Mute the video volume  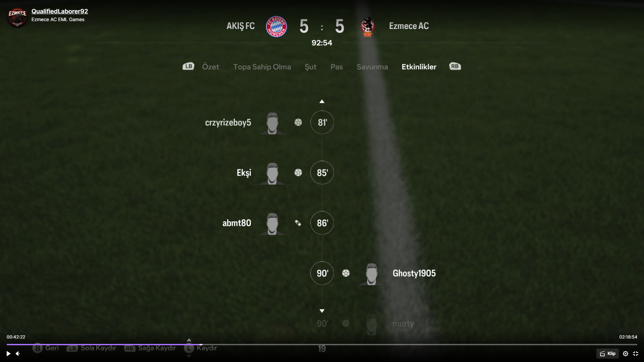pos(18,354)
